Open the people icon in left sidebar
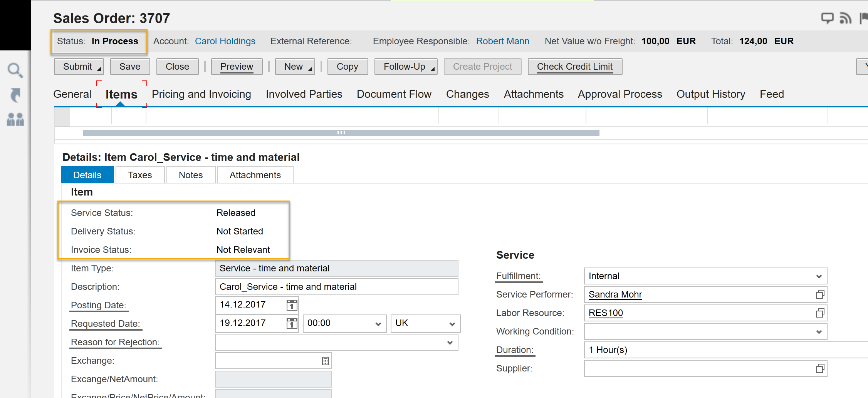The image size is (868, 398). click(15, 119)
